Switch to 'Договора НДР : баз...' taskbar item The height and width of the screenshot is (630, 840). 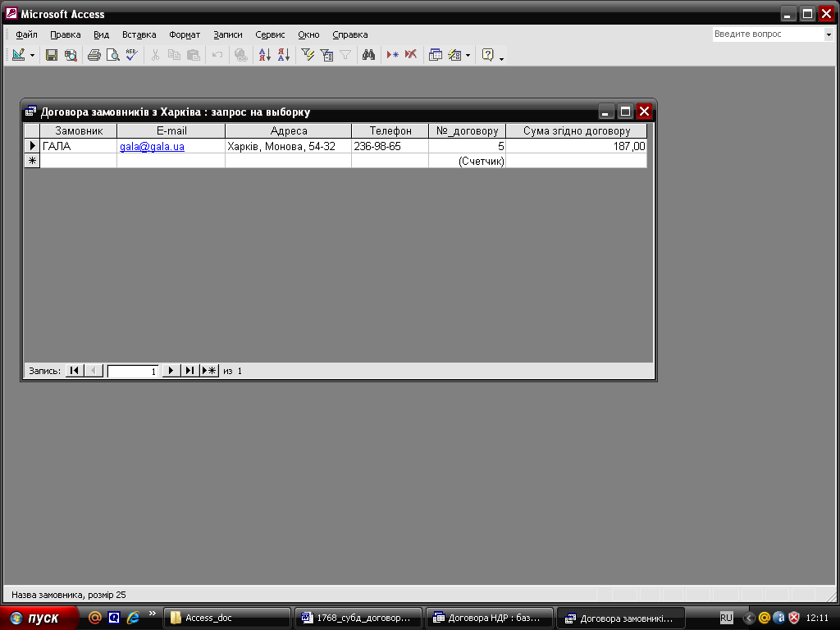pyautogui.click(x=490, y=618)
